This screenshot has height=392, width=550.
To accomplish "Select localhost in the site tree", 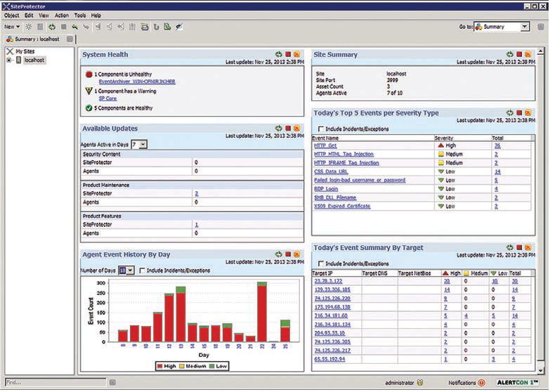I will [34, 60].
